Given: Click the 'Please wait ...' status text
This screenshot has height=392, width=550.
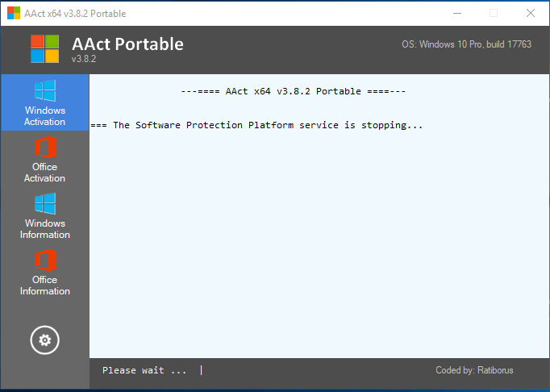Looking at the screenshot, I should [x=144, y=370].
